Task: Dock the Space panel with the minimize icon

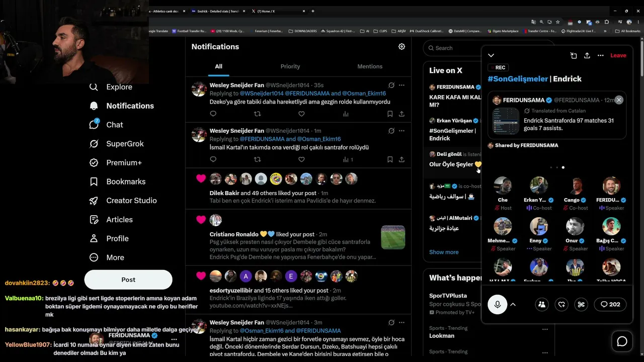Action: (x=574, y=55)
